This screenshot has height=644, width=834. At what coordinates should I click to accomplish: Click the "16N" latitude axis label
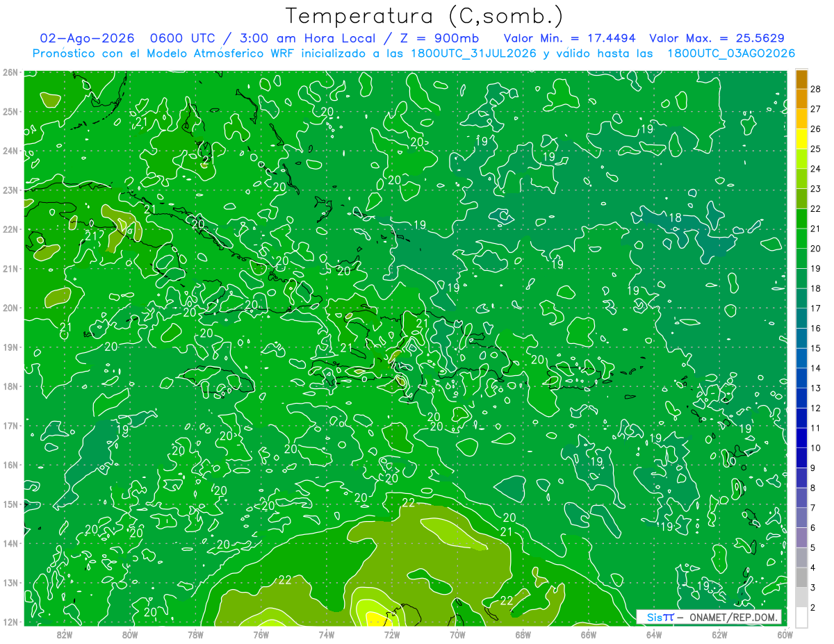[x=10, y=465]
